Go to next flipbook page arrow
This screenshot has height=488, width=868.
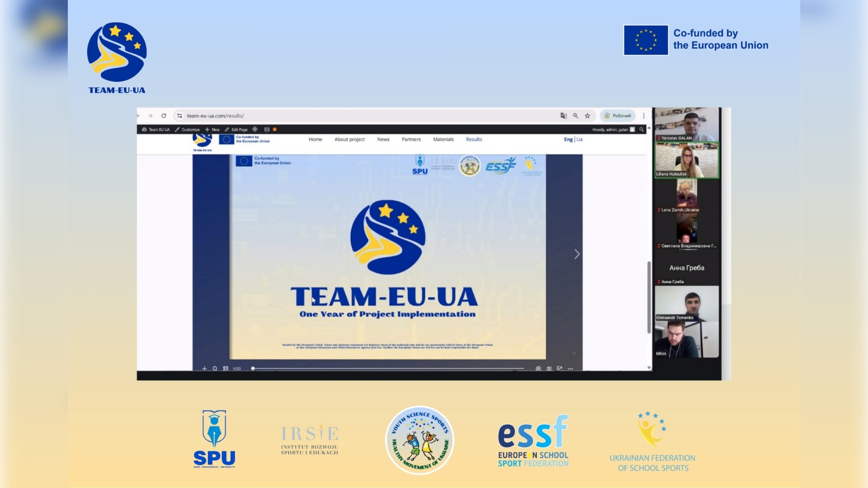pos(577,254)
